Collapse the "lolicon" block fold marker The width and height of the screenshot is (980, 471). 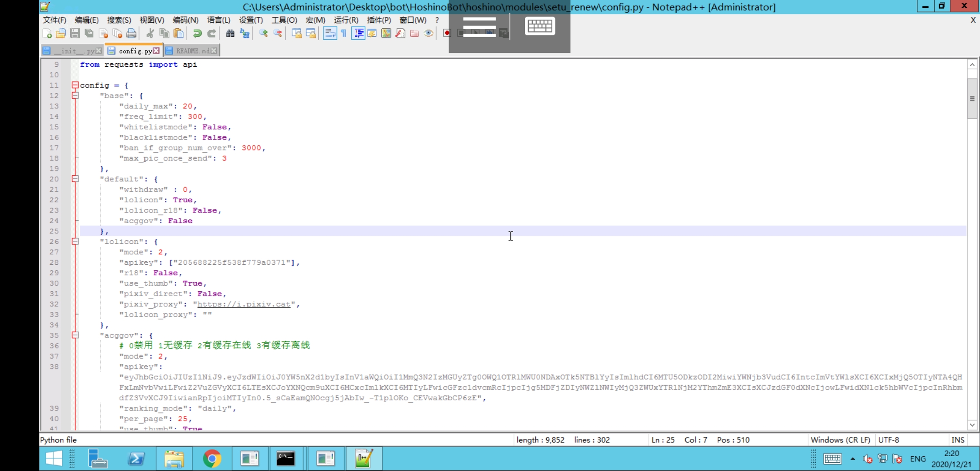[x=75, y=242]
